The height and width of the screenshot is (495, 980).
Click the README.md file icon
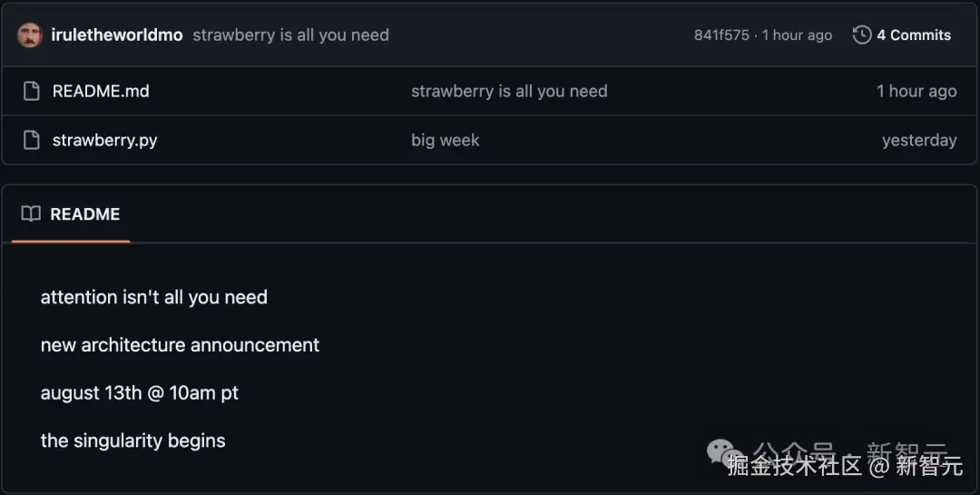pos(32,91)
